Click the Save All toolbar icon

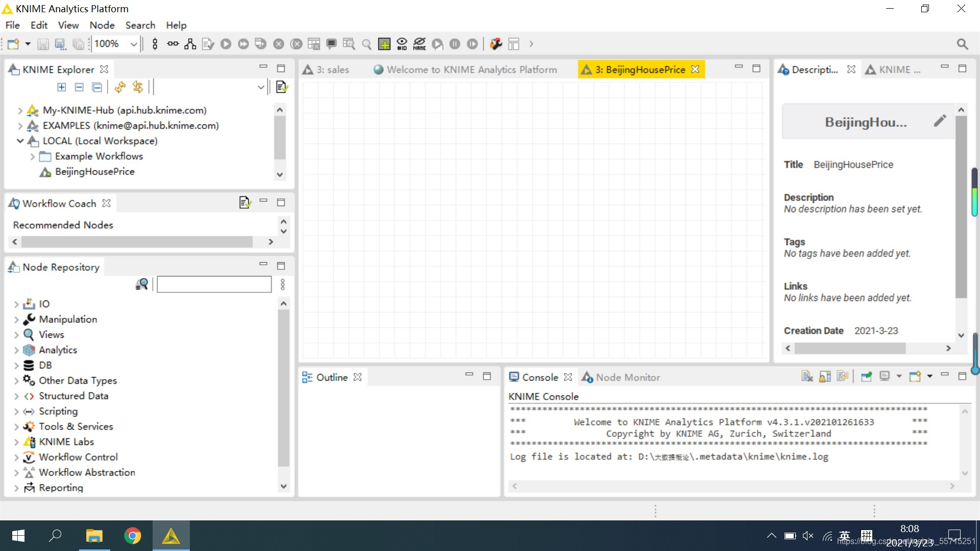click(x=78, y=44)
